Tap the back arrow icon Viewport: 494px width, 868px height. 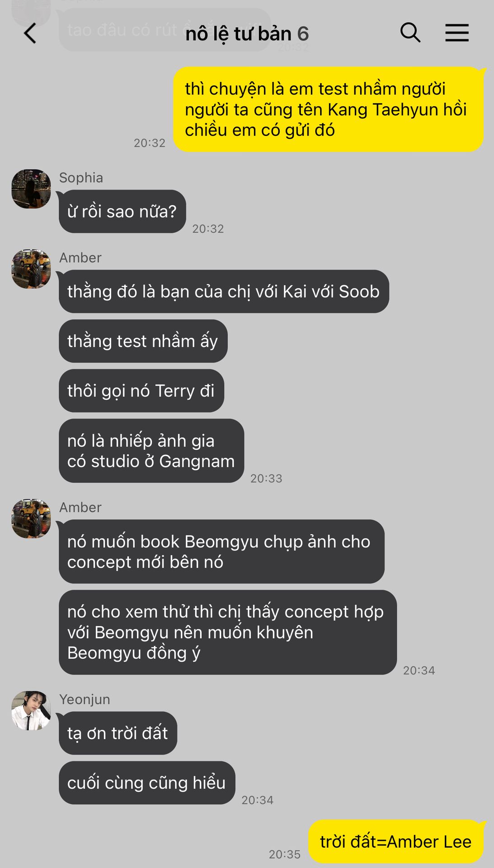tap(30, 33)
